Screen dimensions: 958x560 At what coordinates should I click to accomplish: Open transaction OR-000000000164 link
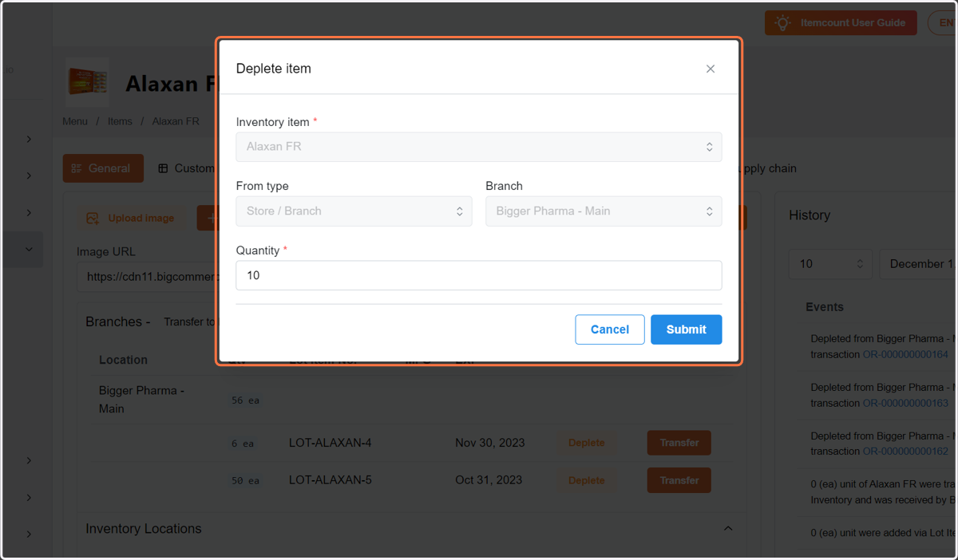click(x=905, y=354)
